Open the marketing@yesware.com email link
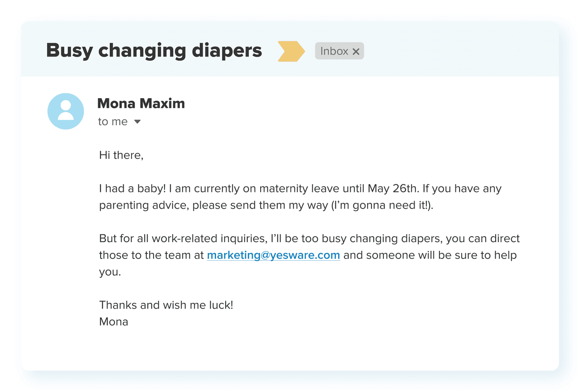This screenshot has width=580, height=392. (273, 255)
